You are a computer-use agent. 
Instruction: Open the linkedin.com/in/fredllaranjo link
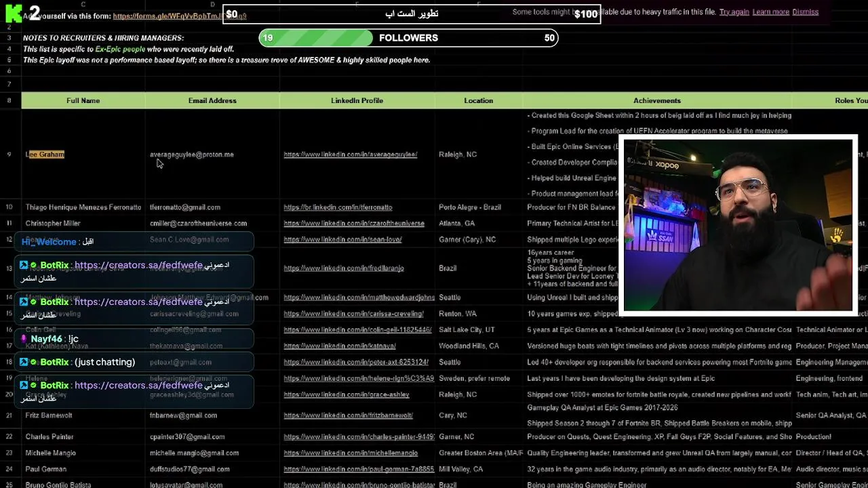(x=343, y=268)
